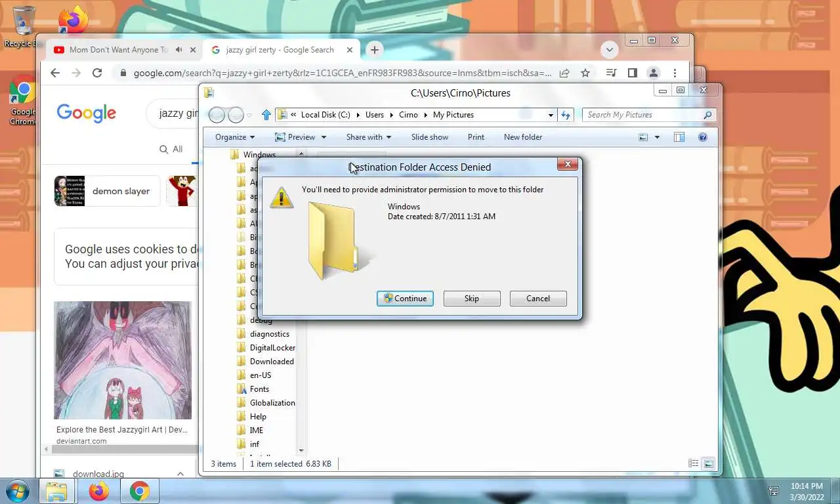Select the inf folder in tree
Screen dimensions: 840x504
pyautogui.click(x=255, y=444)
